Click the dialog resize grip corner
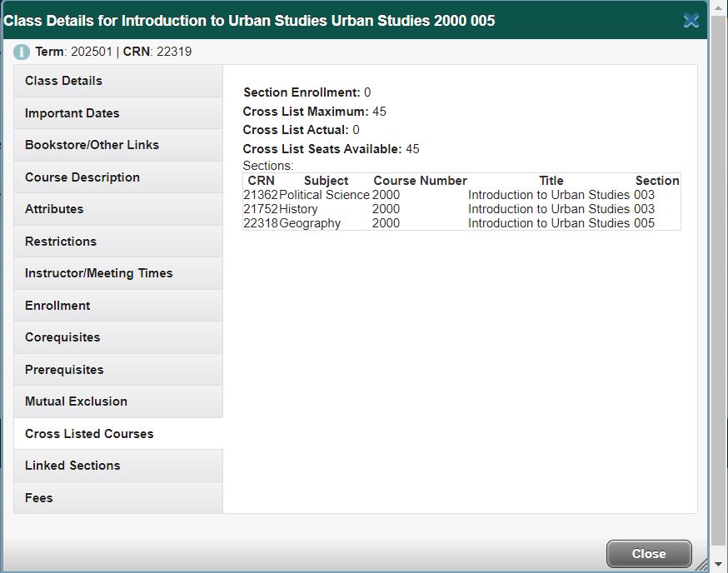 pyautogui.click(x=701, y=564)
